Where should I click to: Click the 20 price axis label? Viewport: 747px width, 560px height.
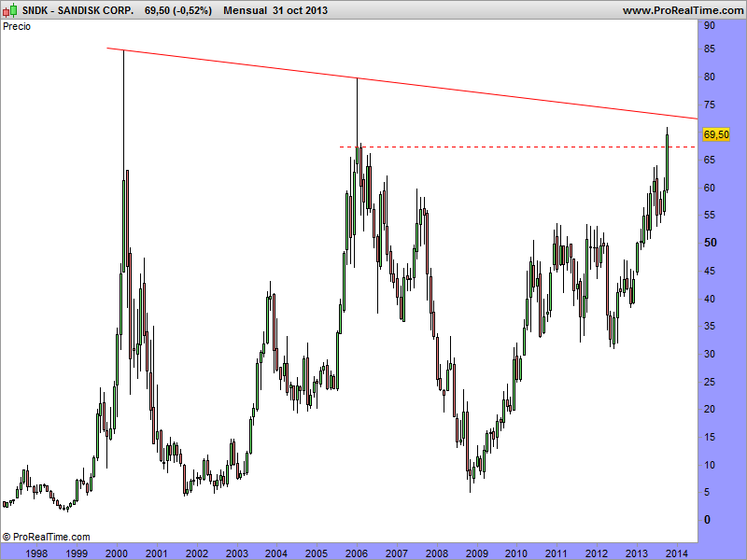pyautogui.click(x=710, y=409)
